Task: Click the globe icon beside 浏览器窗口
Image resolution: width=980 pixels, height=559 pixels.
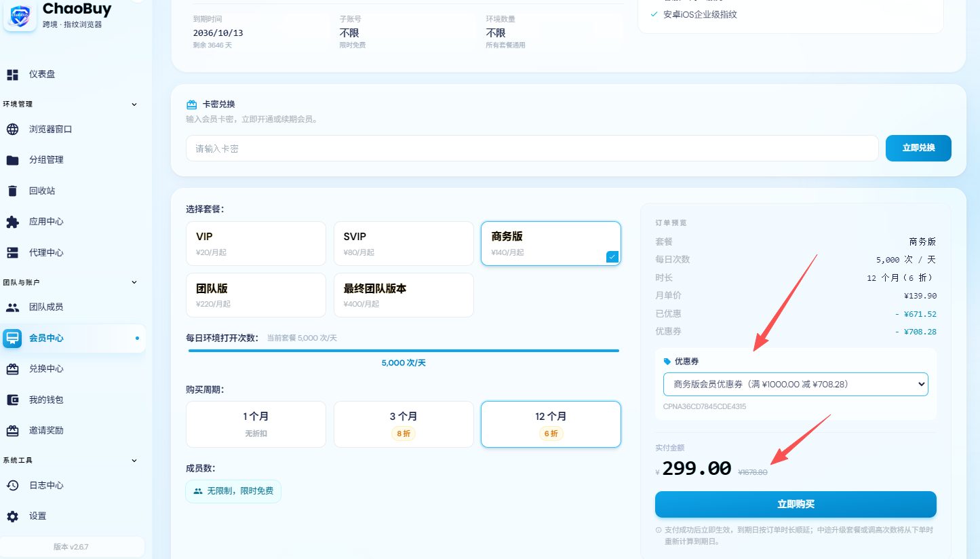Action: coord(12,129)
